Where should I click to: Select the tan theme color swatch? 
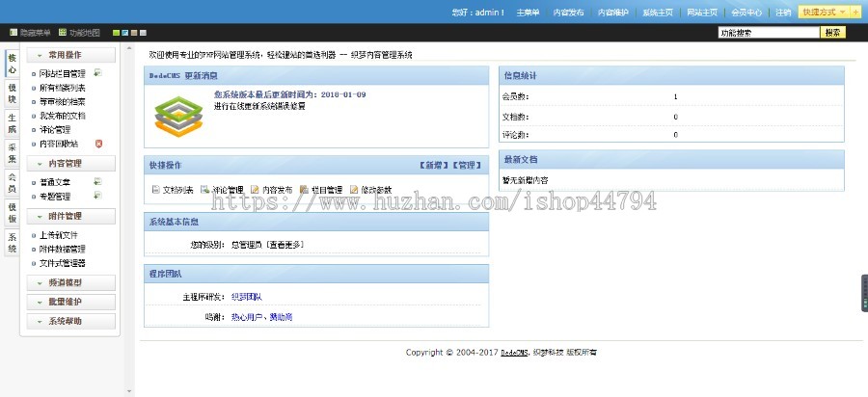(134, 33)
